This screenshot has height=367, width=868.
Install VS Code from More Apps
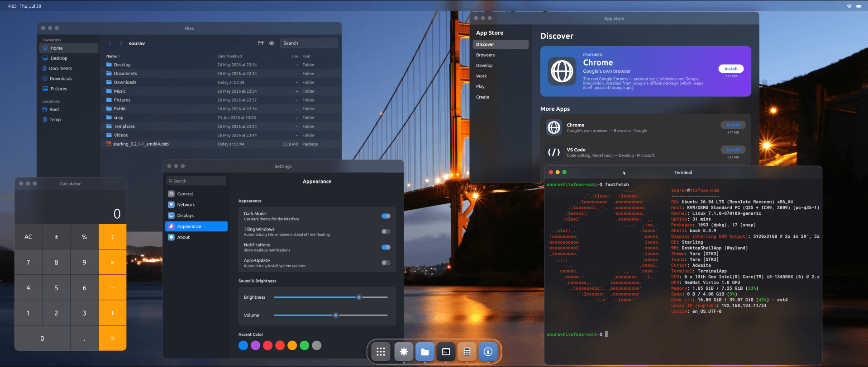pyautogui.click(x=733, y=150)
